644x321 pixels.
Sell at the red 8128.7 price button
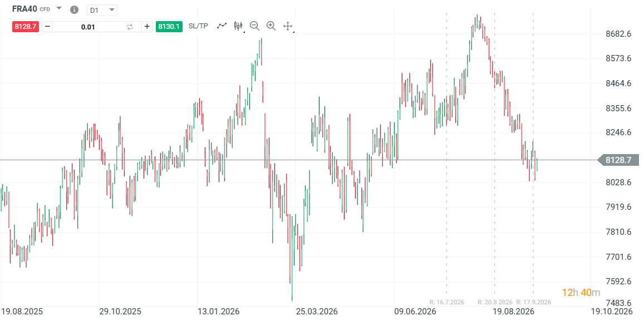26,27
